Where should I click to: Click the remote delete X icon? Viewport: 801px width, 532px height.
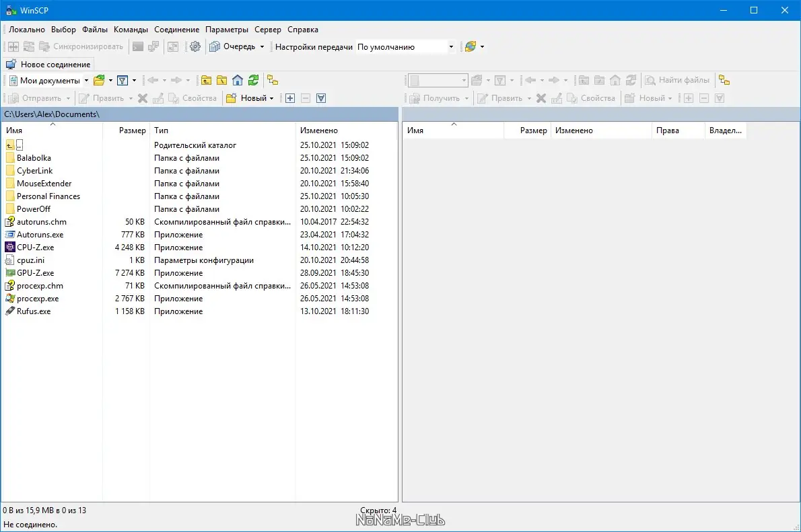541,98
